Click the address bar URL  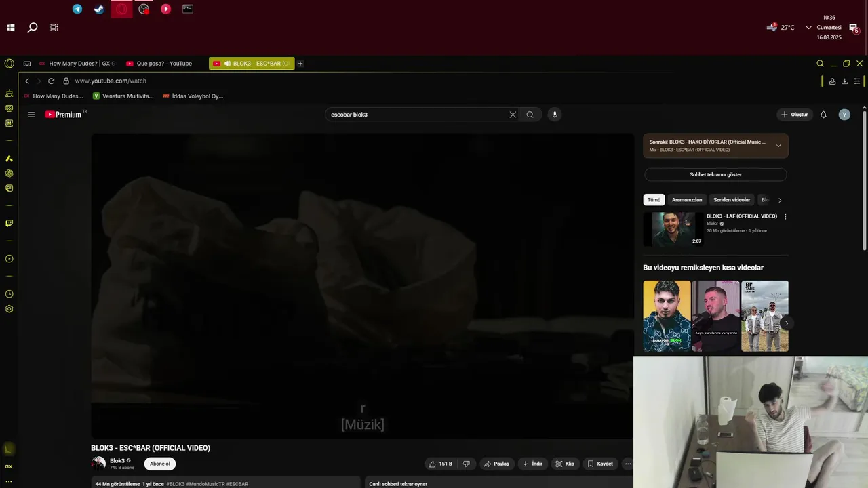[x=111, y=81]
